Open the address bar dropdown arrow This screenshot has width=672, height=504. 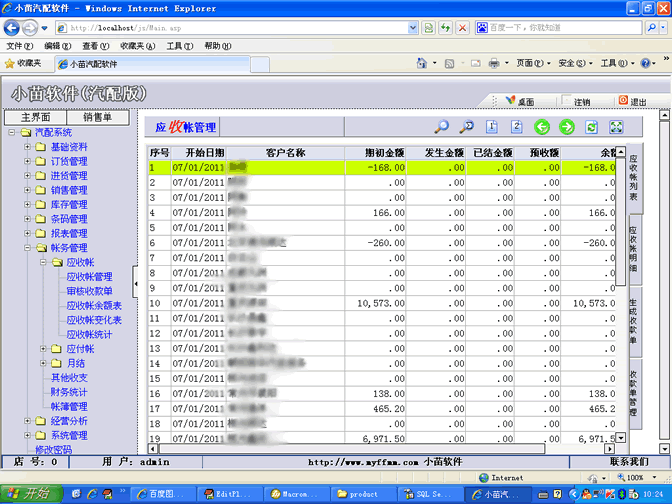(413, 28)
